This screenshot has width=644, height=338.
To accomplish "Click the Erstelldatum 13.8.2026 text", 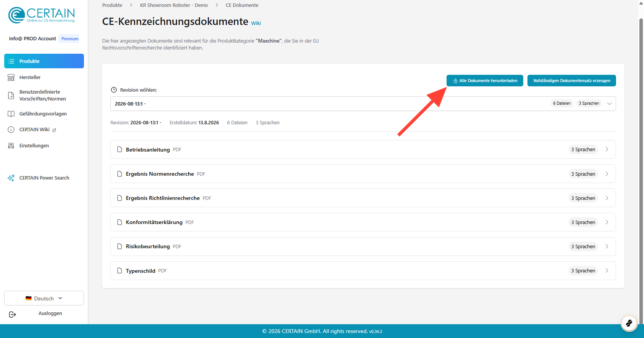I will 194,123.
